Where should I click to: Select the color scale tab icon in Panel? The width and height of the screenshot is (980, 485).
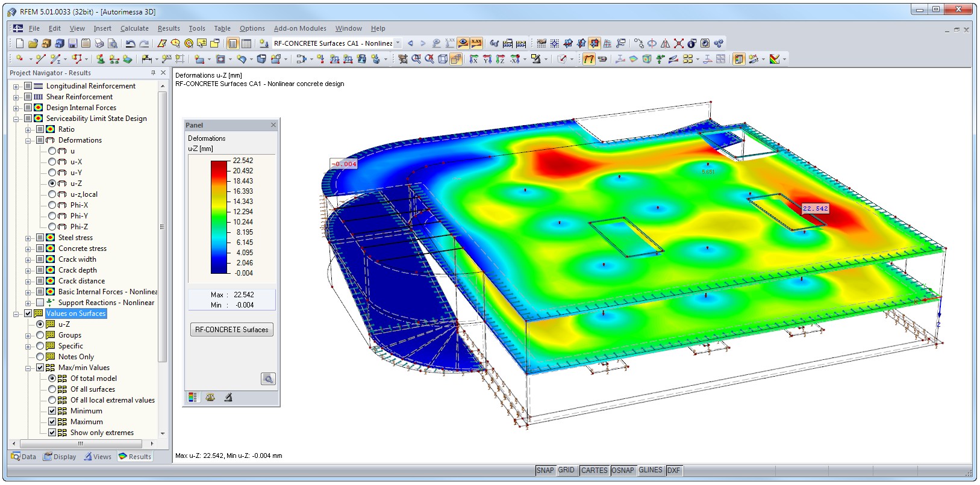(x=193, y=397)
